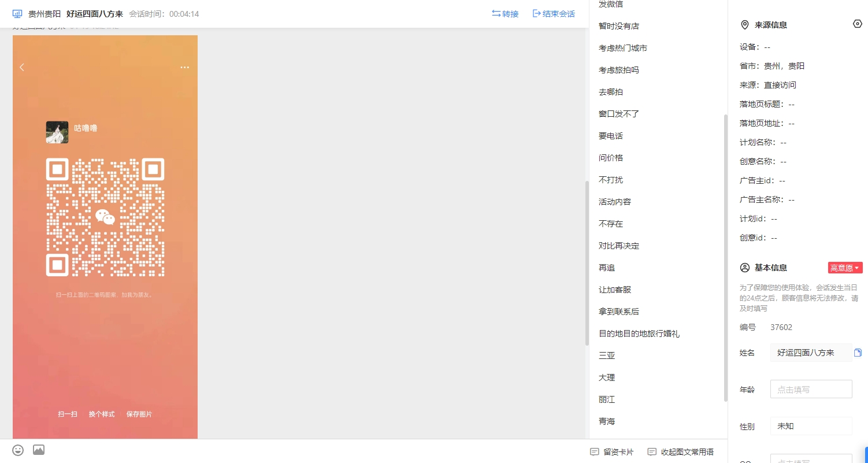Click the hexagon settings icon near 来源信息
The width and height of the screenshot is (868, 463).
coord(858,24)
